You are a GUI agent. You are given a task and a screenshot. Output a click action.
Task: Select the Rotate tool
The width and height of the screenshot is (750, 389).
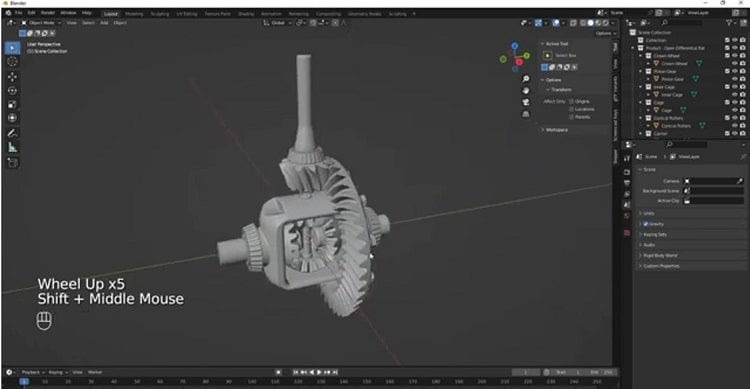[x=12, y=90]
